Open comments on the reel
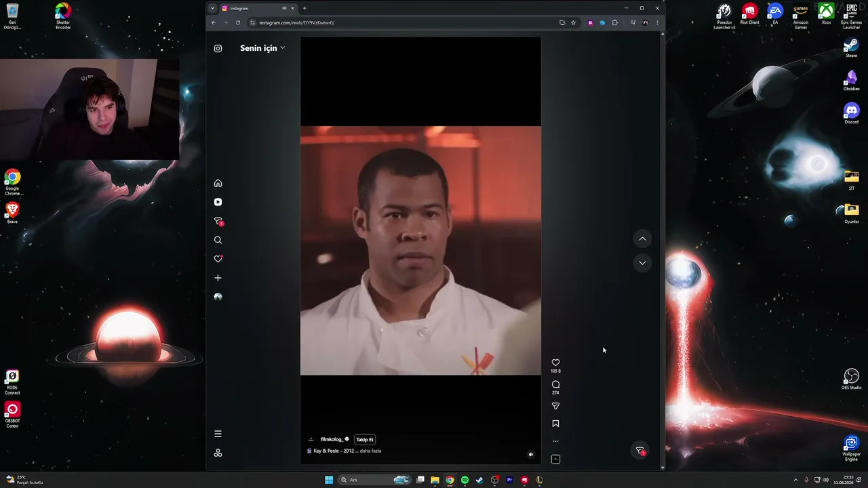This screenshot has width=868, height=488. 555,384
